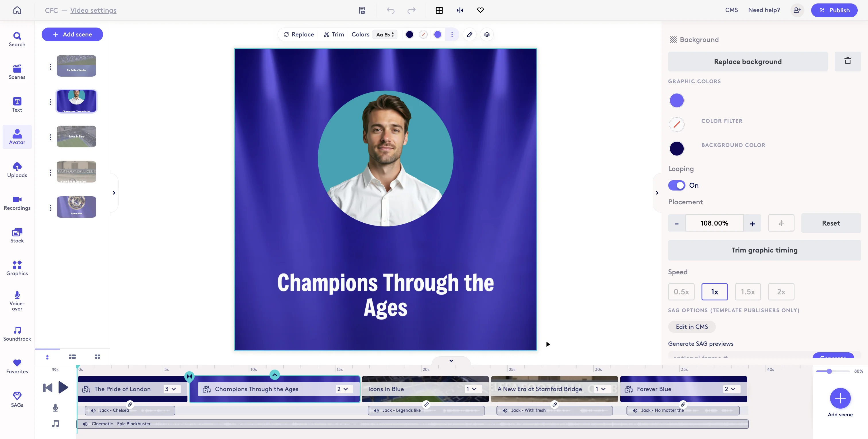
Task: Open Video settings
Action: pyautogui.click(x=93, y=10)
